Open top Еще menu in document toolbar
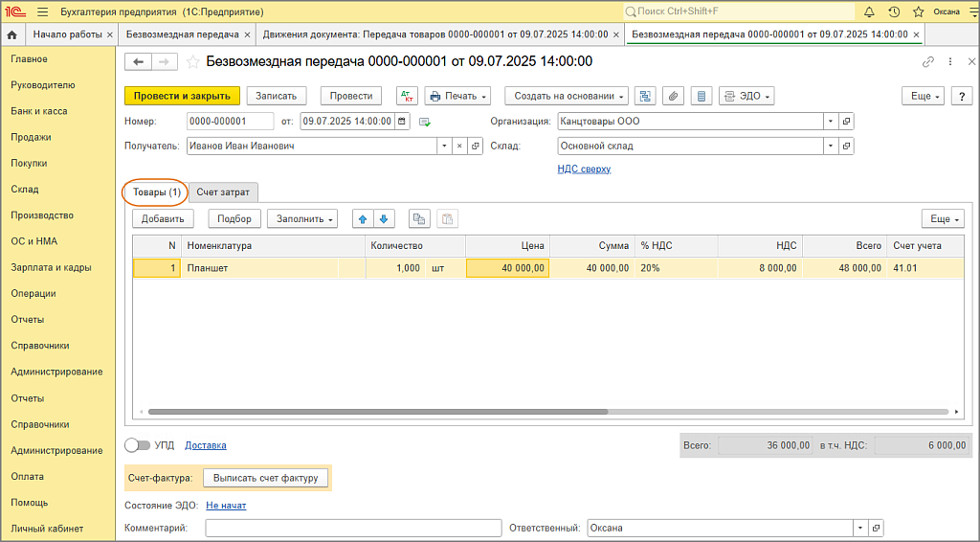The image size is (980, 542). point(924,97)
